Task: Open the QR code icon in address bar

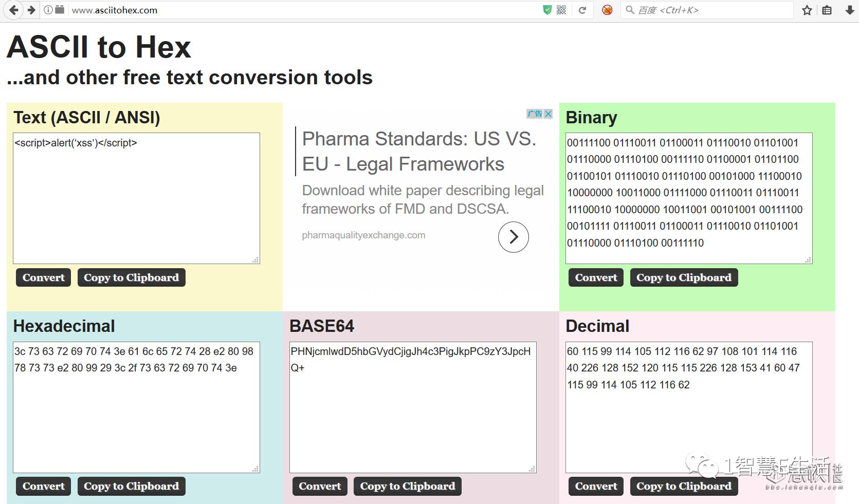Action: click(561, 10)
